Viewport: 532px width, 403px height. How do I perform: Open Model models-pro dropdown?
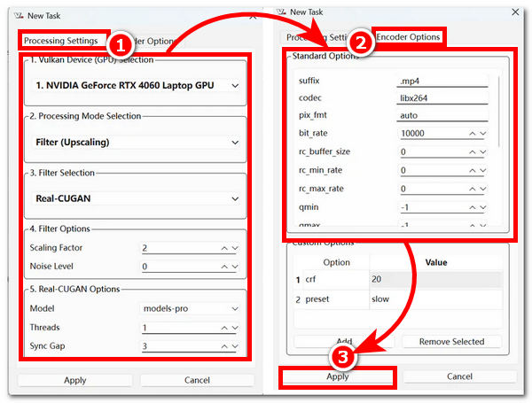pos(190,309)
